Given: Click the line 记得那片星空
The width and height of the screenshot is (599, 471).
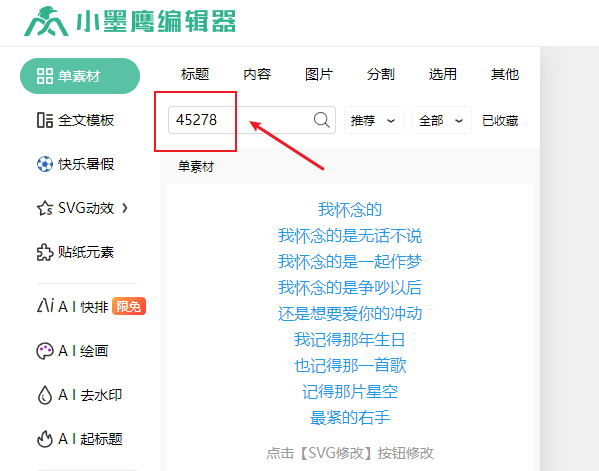Looking at the screenshot, I should 350,392.
